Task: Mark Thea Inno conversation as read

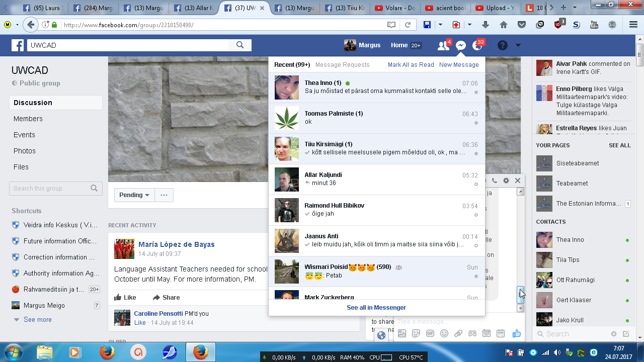Action: tap(476, 92)
